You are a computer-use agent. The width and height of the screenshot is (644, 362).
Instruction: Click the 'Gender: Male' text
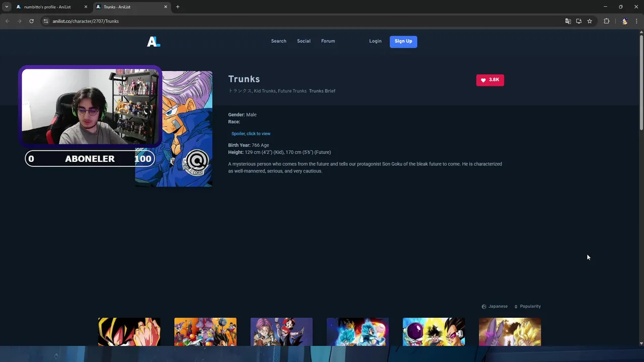(243, 115)
